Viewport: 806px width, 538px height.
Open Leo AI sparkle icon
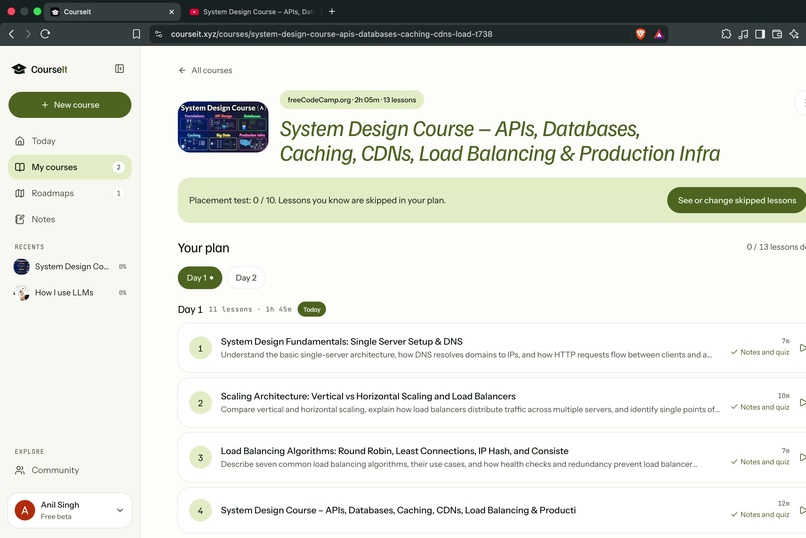794,34
